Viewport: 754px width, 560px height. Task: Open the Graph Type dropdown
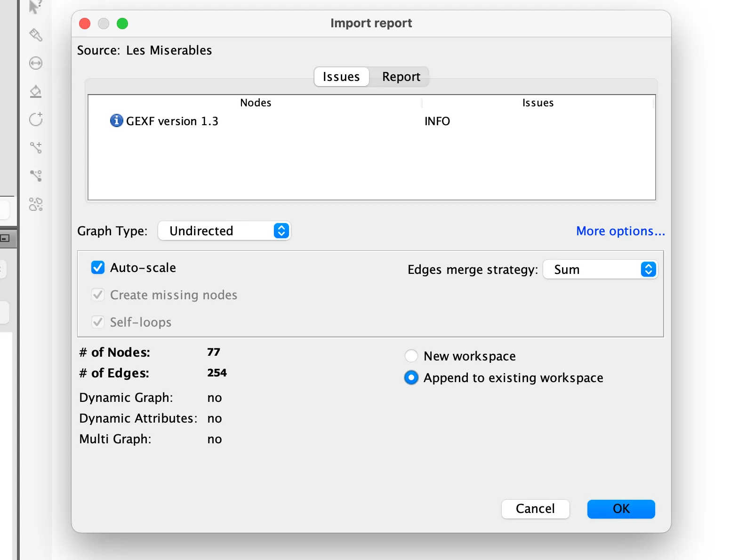[x=225, y=231]
